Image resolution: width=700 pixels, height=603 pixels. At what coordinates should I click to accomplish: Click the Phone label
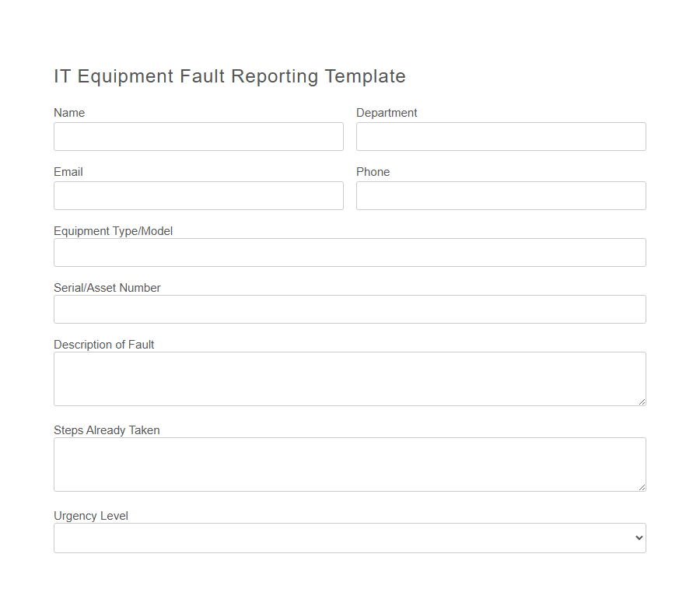point(373,171)
